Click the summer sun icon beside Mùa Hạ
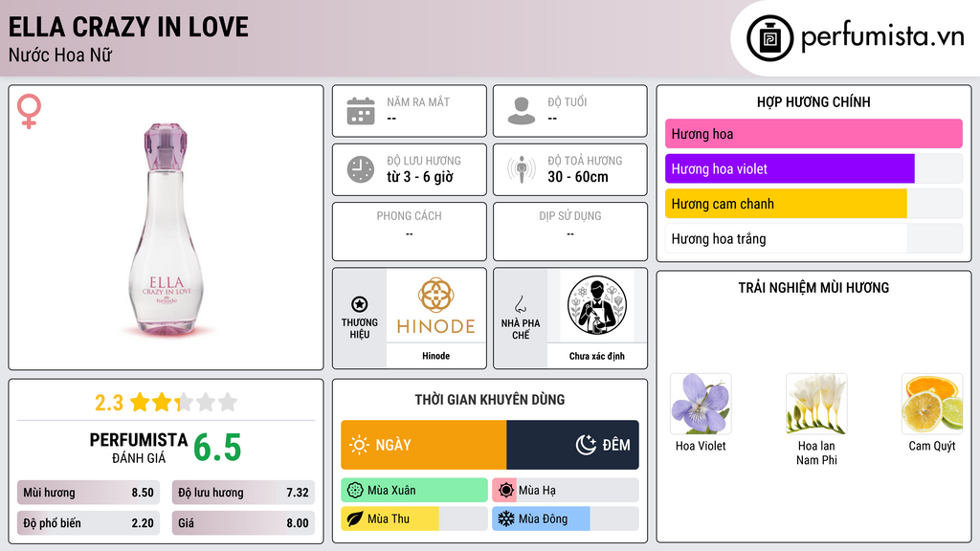The height and width of the screenshot is (551, 980). coord(506,491)
